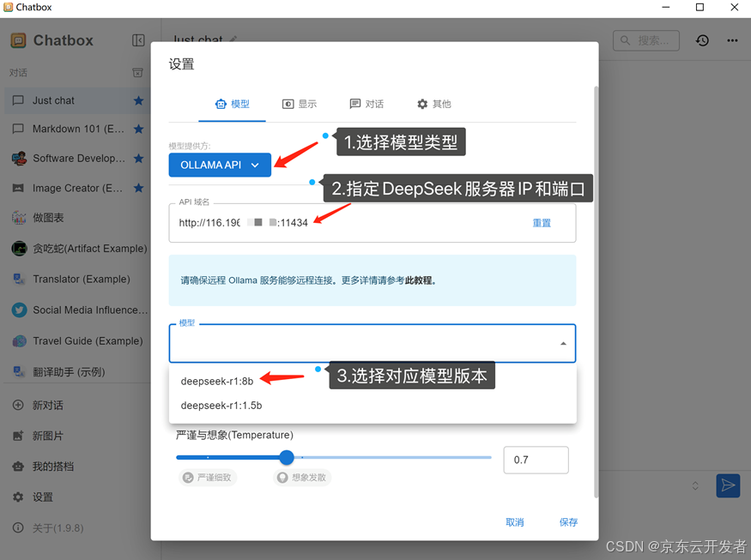Open Markdown 101 conversation
Viewport: 751px width, 560px height.
[x=76, y=129]
